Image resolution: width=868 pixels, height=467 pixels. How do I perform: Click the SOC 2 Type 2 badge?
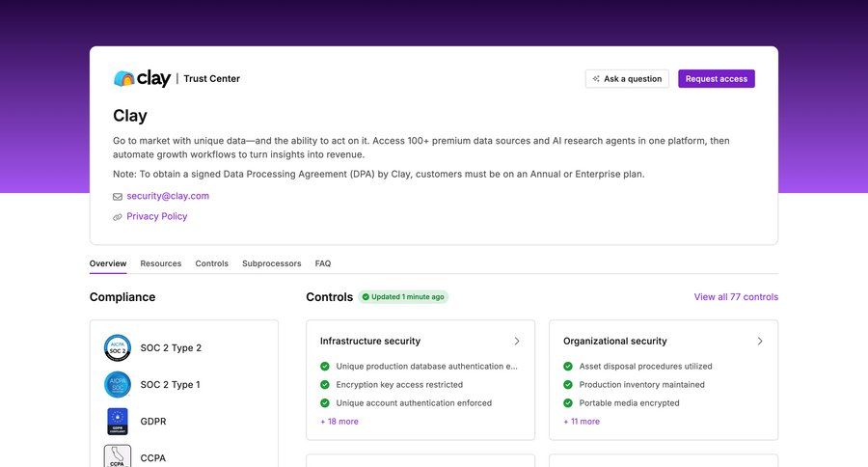[x=118, y=348]
